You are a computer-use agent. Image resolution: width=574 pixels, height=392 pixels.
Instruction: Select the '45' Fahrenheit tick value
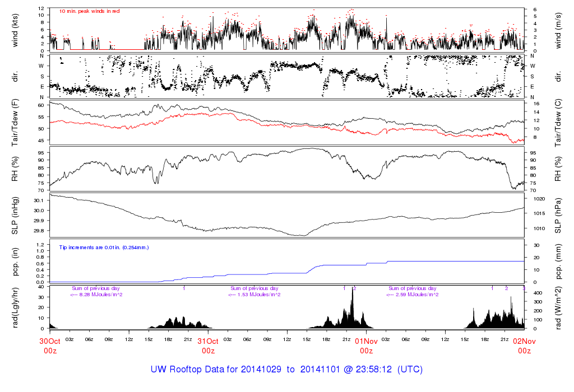click(x=41, y=141)
